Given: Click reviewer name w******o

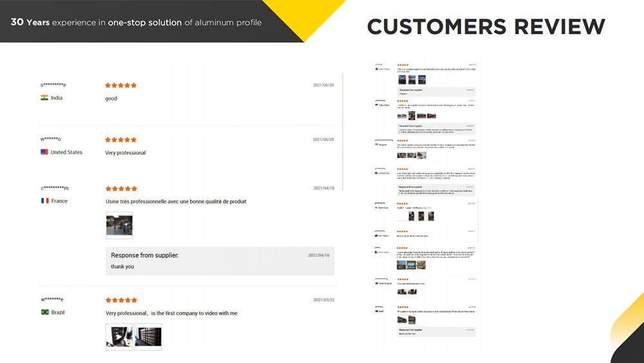Looking at the screenshot, I should (51, 139).
